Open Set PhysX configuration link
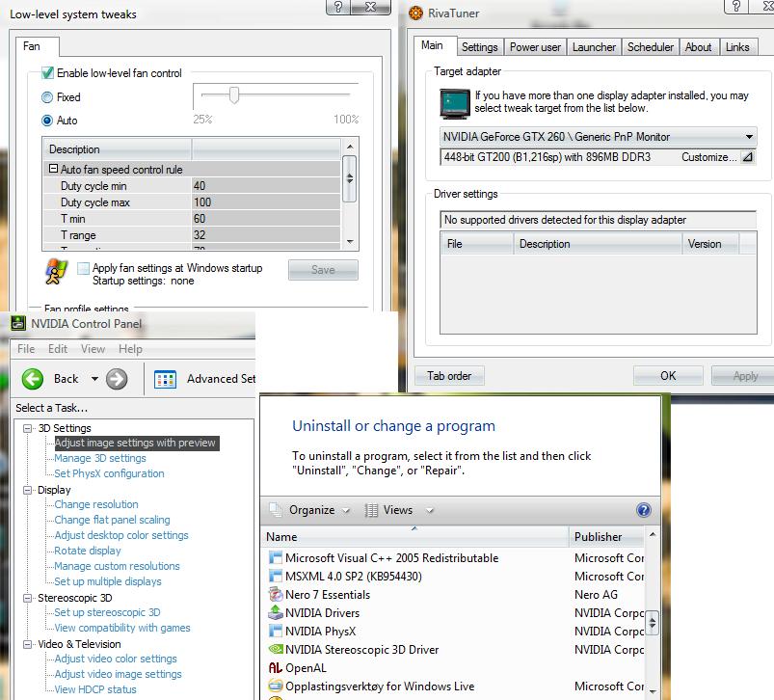The image size is (774, 700). tap(109, 473)
